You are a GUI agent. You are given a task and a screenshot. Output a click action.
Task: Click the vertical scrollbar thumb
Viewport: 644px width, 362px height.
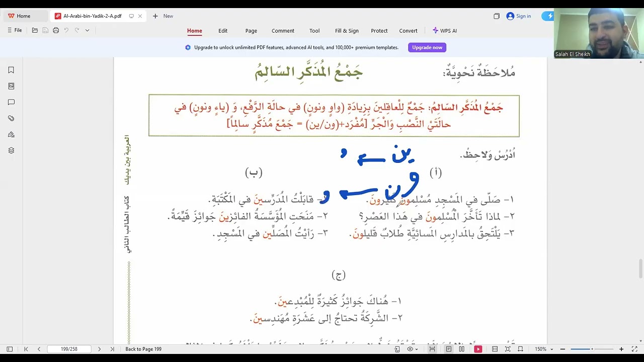tap(640, 268)
